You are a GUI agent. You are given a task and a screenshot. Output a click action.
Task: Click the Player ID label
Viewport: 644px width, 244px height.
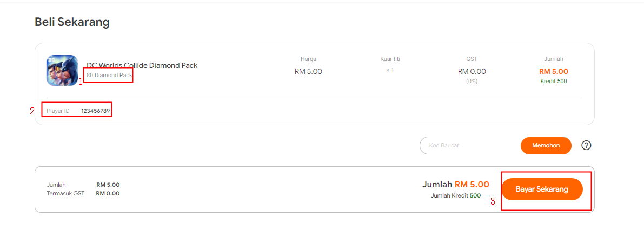[58, 111]
